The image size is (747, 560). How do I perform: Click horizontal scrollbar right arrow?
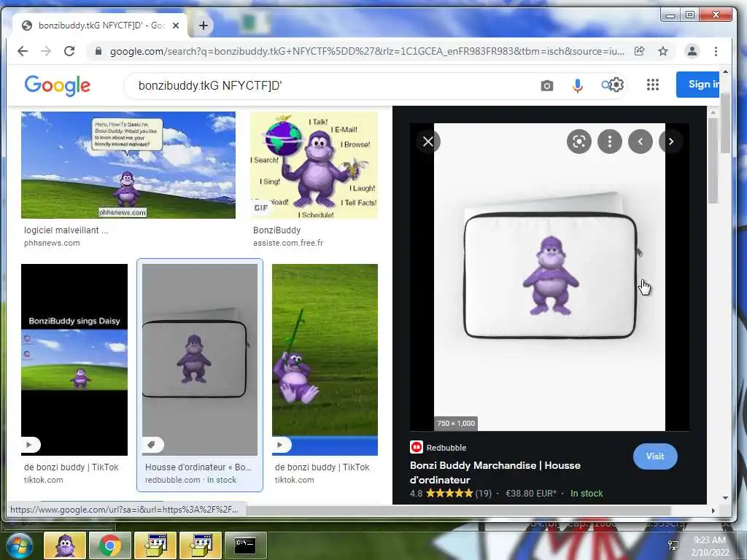713,510
